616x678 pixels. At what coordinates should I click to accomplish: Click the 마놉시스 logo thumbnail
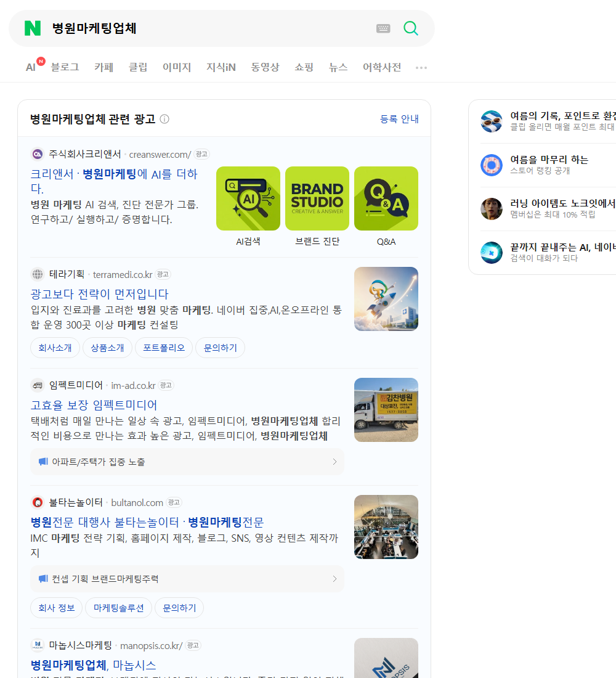[x=386, y=658]
